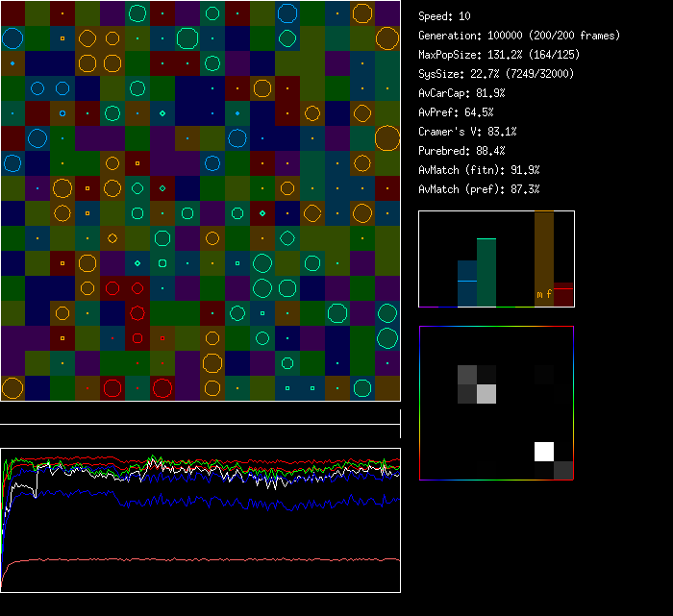
Task: Click the top-left cell of the grid
Action: [x=12, y=13]
